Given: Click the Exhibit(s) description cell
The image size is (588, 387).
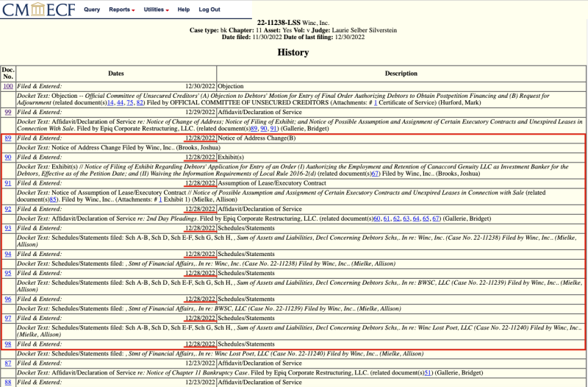Looking at the screenshot, I should click(x=231, y=157).
